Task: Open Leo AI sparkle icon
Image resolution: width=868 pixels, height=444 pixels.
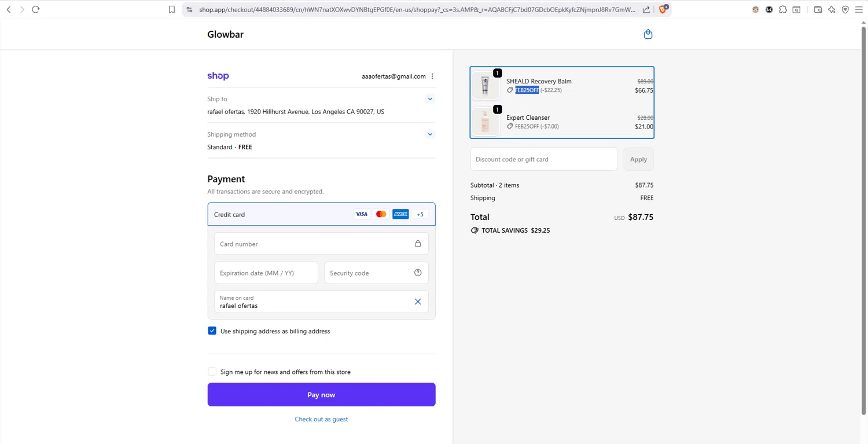Action: coord(832,9)
